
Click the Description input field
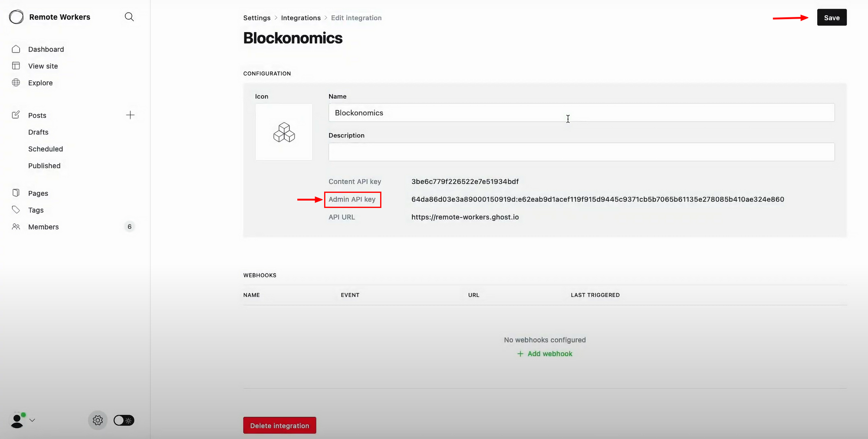tap(582, 152)
